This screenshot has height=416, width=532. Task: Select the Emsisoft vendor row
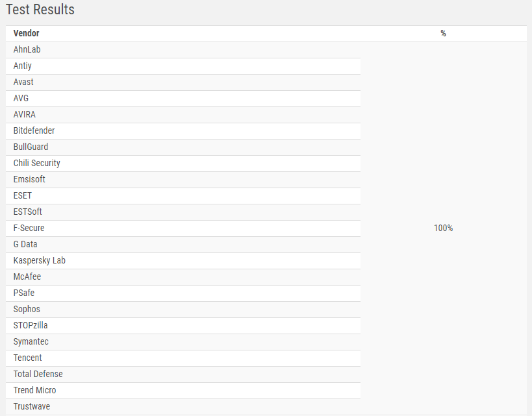(x=183, y=180)
